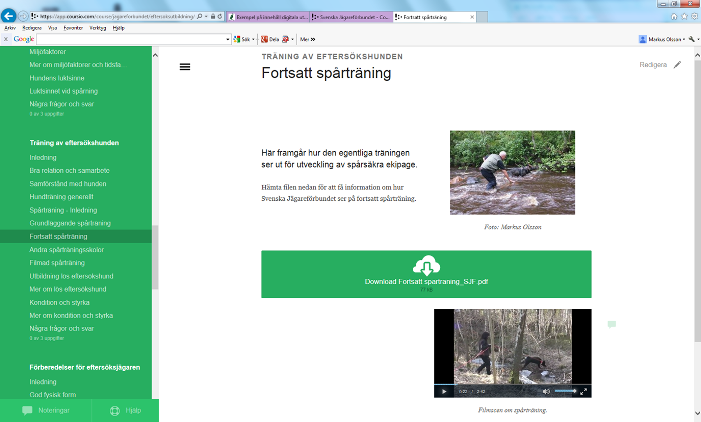Click the address bar search magnifier icon
The height and width of the screenshot is (422, 701).
coord(199,16)
